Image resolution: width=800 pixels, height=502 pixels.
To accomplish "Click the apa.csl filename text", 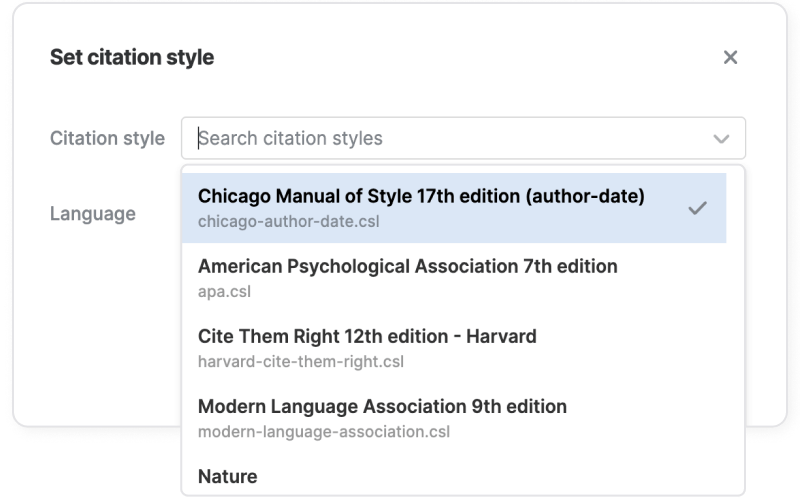I will pos(224,292).
